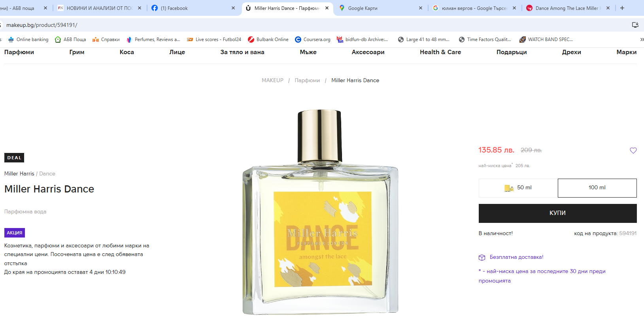
Task: Click the free delivery box icon
Action: (482, 258)
